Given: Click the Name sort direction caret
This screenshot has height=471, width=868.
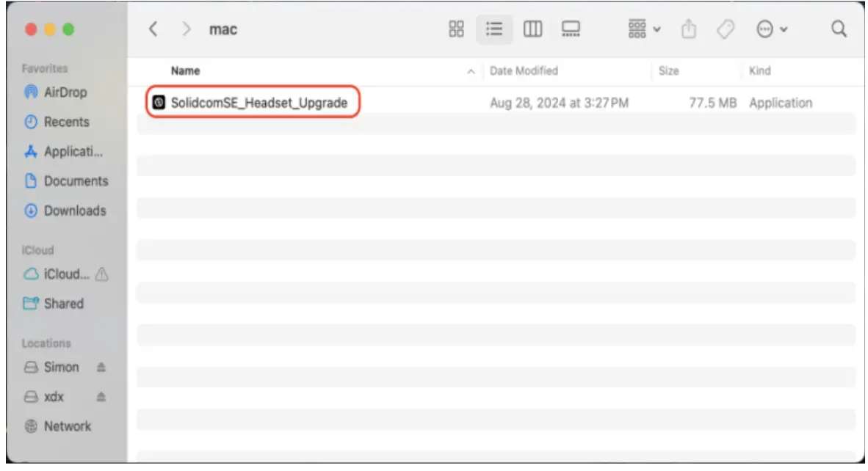Looking at the screenshot, I should [471, 71].
